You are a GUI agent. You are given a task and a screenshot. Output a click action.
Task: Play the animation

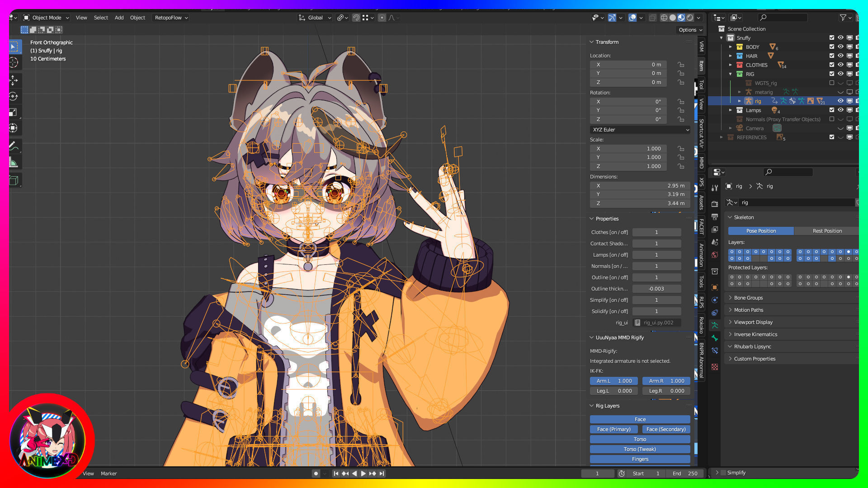pos(363,474)
